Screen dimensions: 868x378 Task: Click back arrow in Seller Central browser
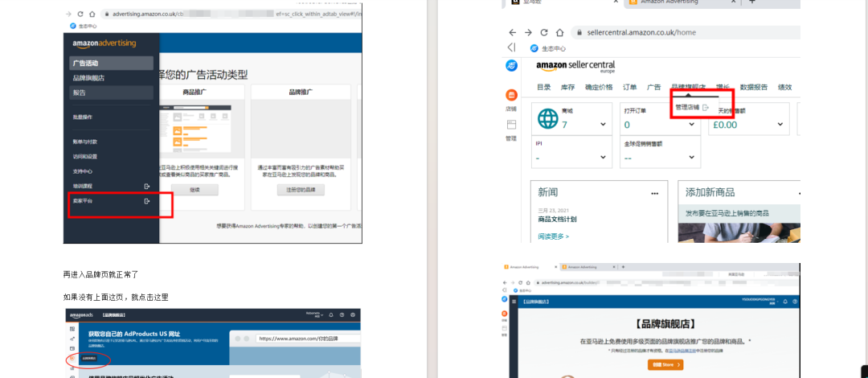(513, 33)
